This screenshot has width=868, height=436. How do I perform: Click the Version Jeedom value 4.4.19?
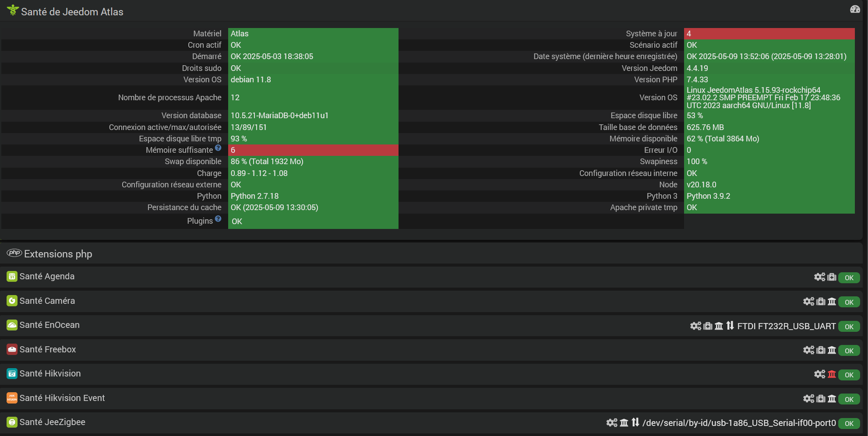(769, 68)
